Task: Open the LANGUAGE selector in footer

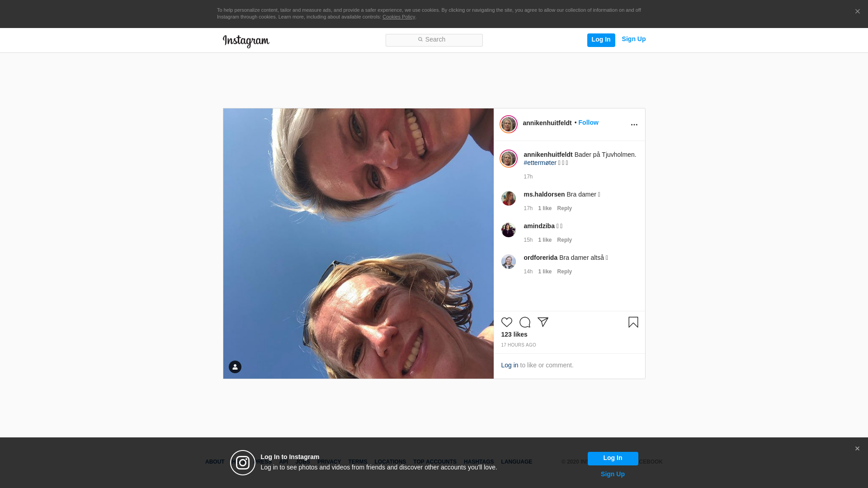Action: tap(516, 462)
